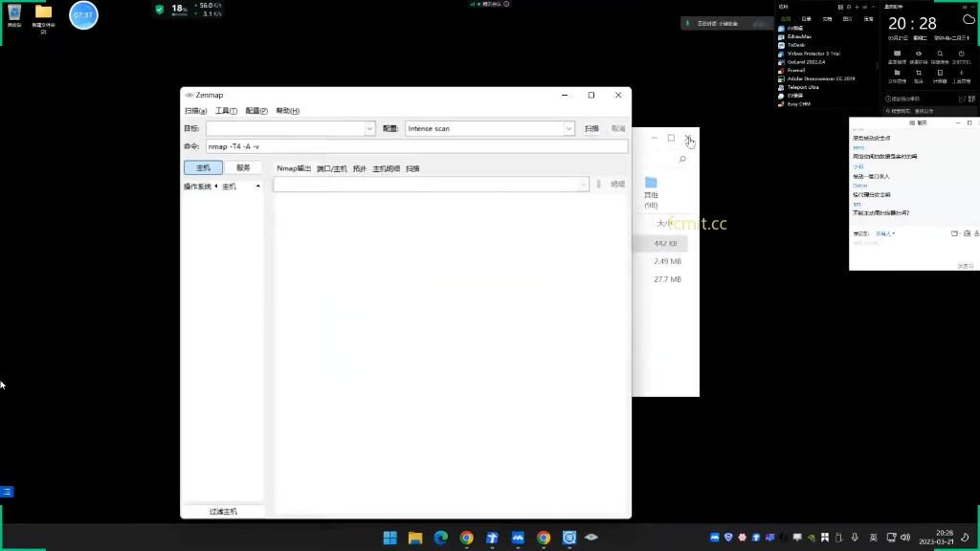Open the Recycle Bin desktop icon

coord(13,15)
